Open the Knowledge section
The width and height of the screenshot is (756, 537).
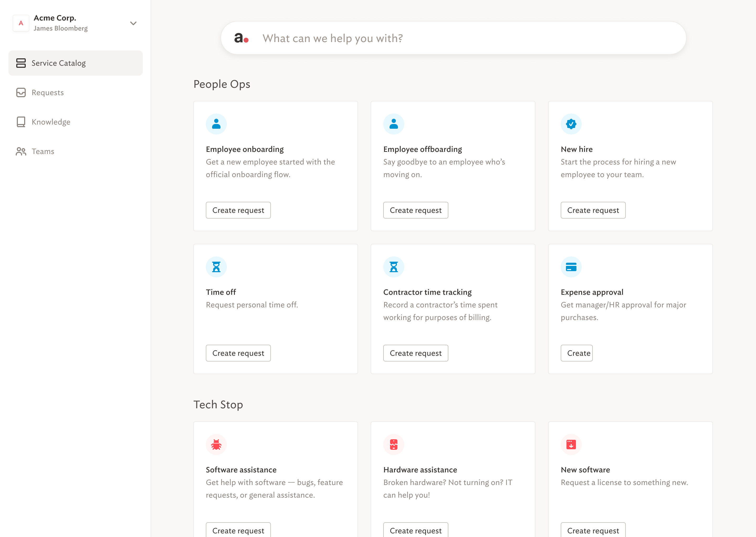51,122
